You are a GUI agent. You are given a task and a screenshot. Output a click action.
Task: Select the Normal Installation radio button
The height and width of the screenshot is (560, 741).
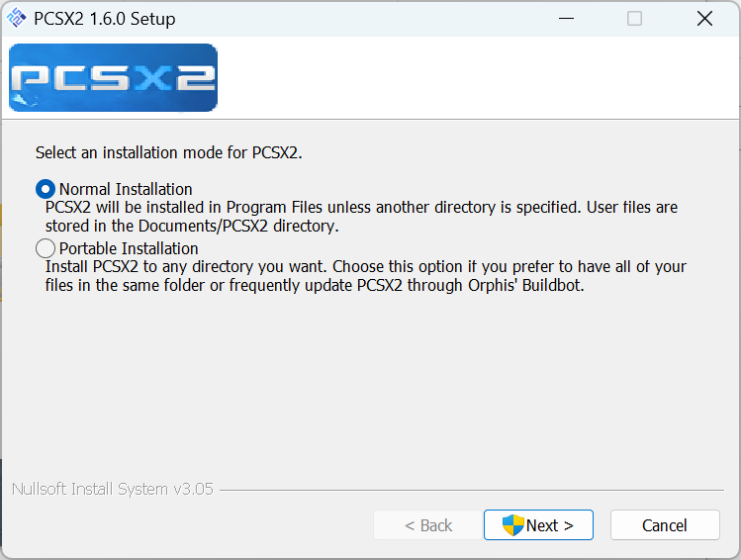pos(46,189)
